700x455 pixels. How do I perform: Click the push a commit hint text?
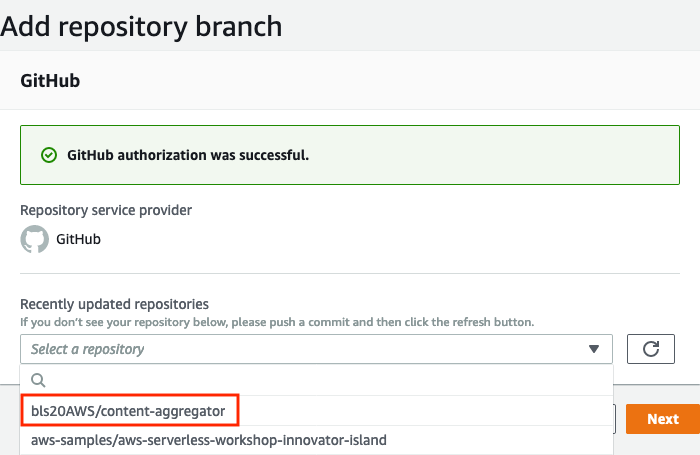277,322
